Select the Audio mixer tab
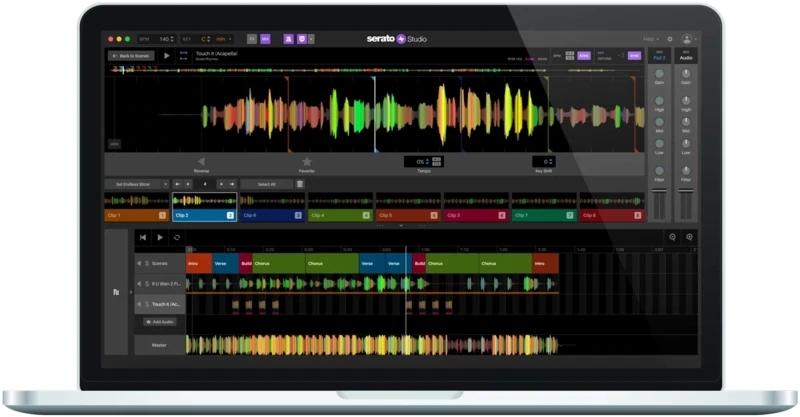800x417 pixels. pos(686,56)
